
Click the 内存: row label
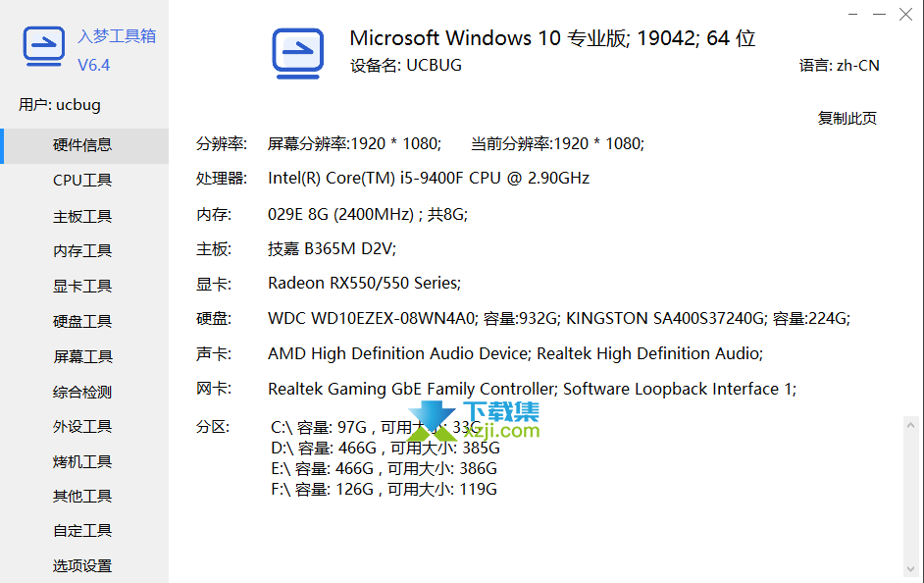214,214
